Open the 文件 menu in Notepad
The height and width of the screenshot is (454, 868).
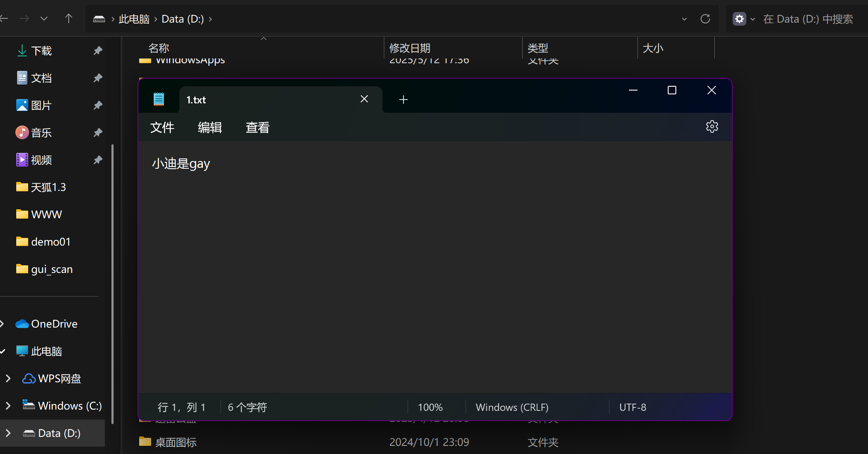click(x=162, y=128)
